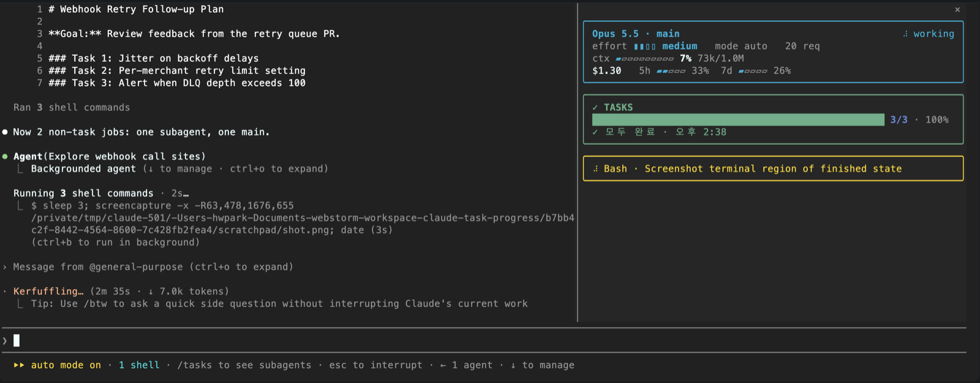Click the '# Webhook Retry Follow-up Plan' heading

pyautogui.click(x=136, y=9)
